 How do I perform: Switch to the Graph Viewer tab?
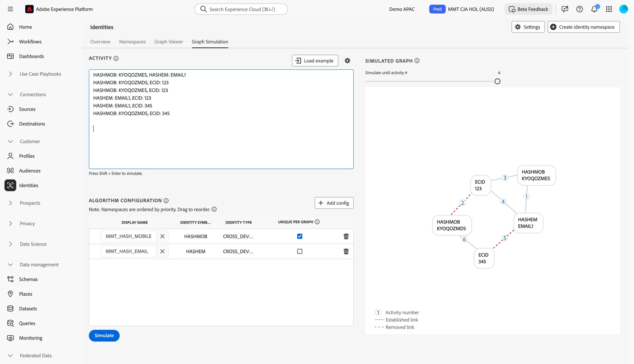(x=169, y=42)
